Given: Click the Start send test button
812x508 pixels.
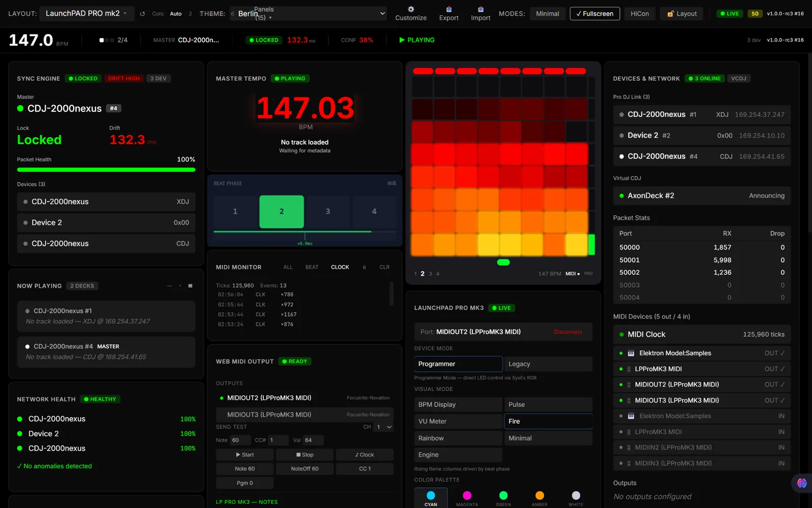Looking at the screenshot, I should tap(245, 455).
